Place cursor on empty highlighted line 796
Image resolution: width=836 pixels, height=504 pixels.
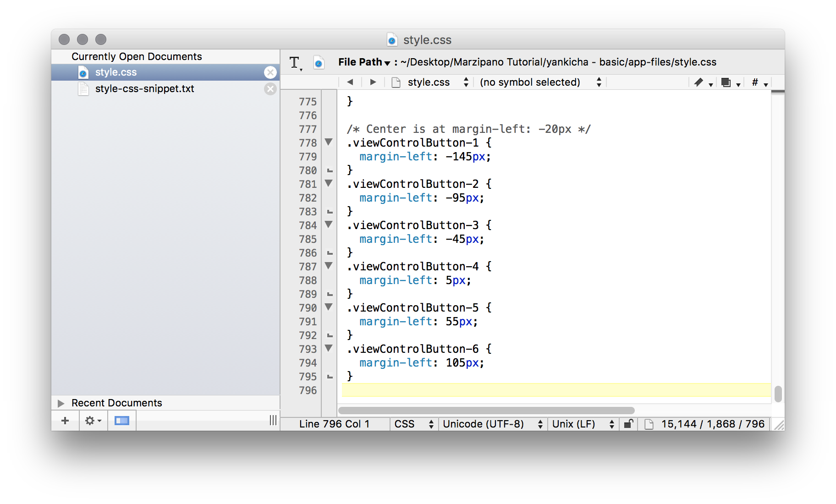point(556,390)
